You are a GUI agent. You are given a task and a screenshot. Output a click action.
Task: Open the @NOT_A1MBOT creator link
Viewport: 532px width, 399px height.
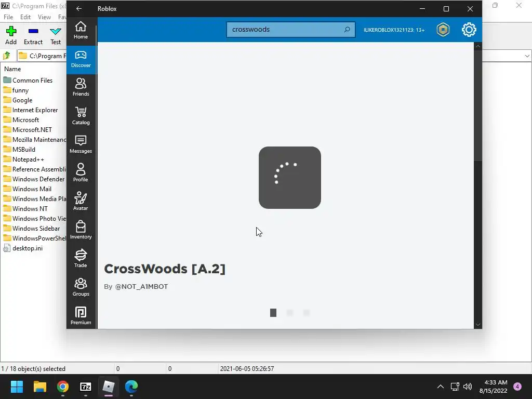pos(141,286)
